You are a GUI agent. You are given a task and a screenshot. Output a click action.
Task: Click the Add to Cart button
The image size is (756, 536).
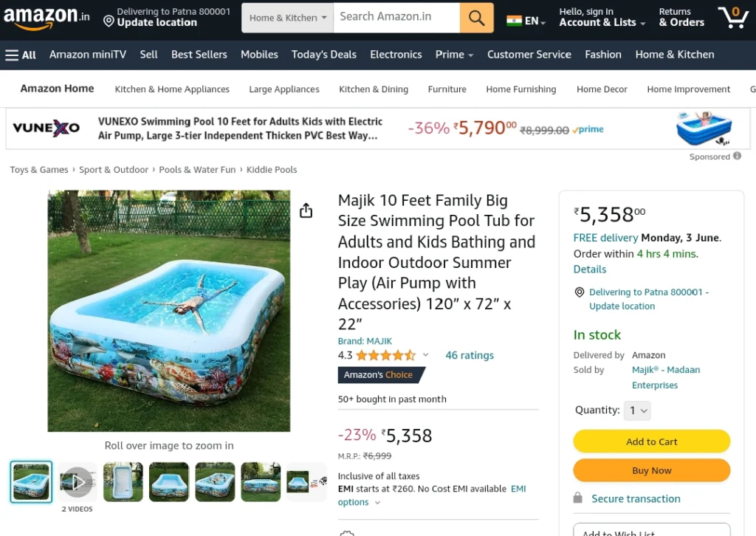point(651,441)
